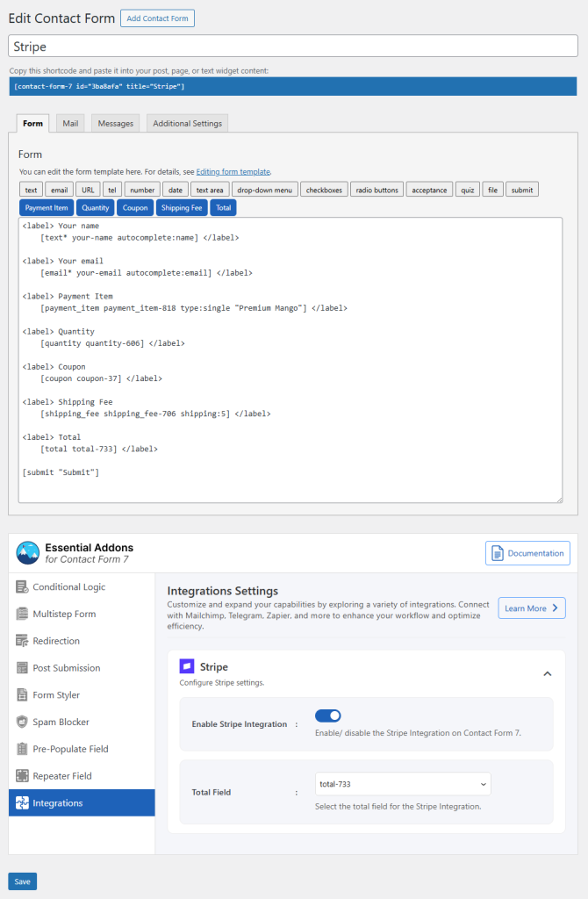Open the Documentation button
The width and height of the screenshot is (588, 899).
click(x=527, y=553)
